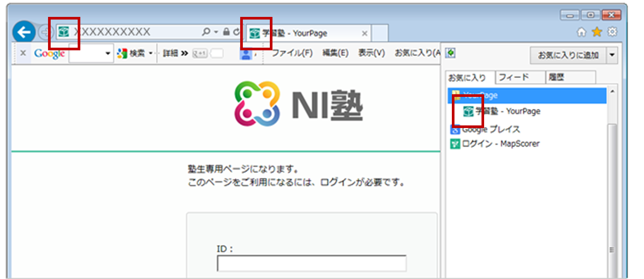Open favorites with the star icon
Image resolution: width=644 pixels, height=279 pixels.
click(597, 32)
